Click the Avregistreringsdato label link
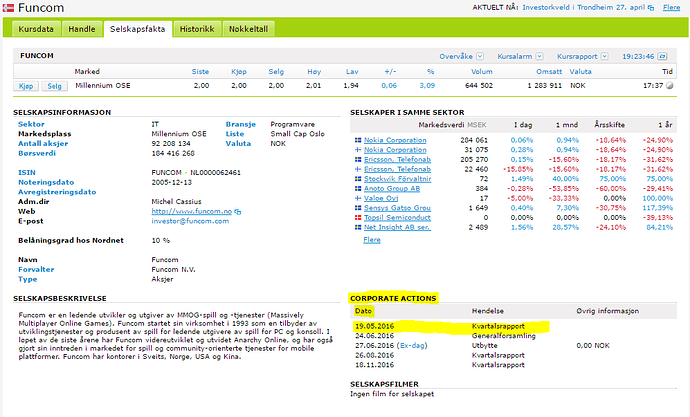 click(x=57, y=192)
